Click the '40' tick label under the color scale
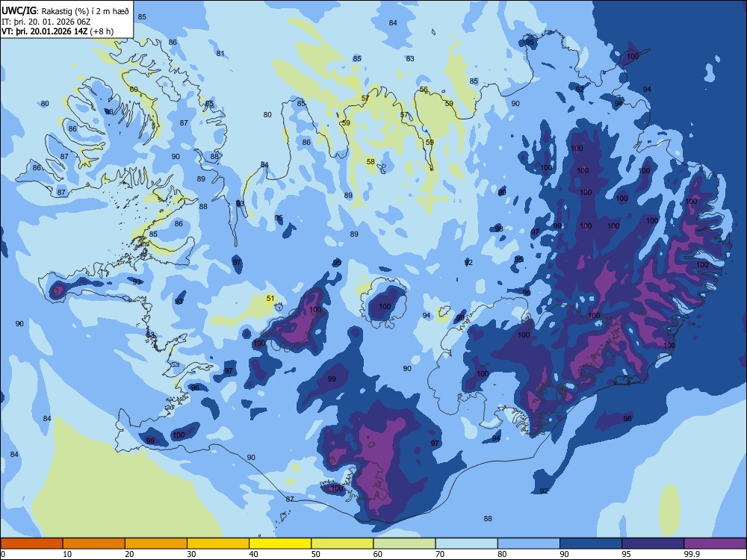 pos(253,554)
